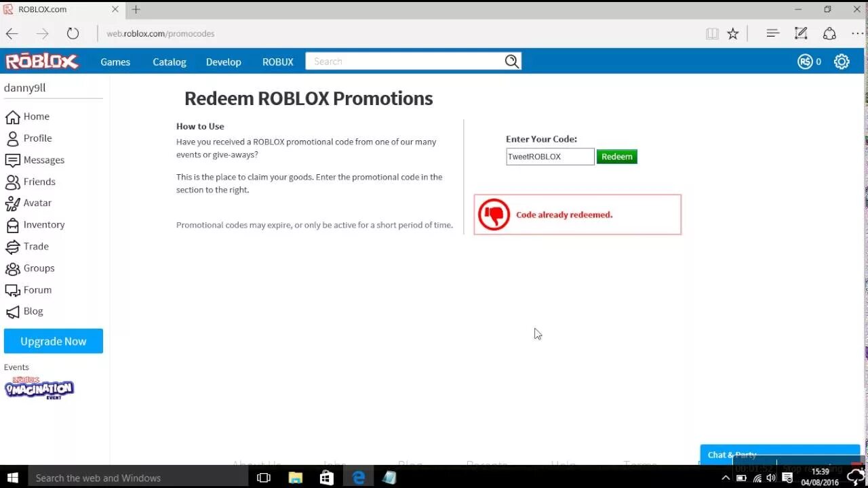
Task: Open Forum link in sidebar
Action: coord(37,289)
